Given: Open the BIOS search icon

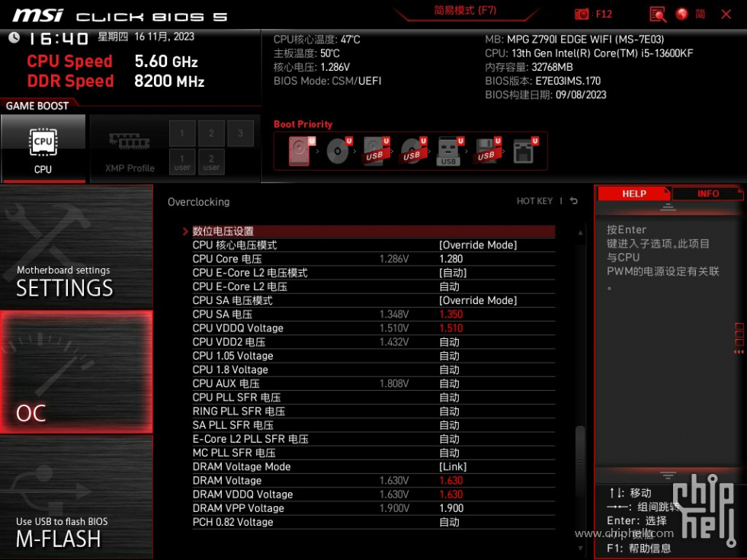Looking at the screenshot, I should [x=657, y=14].
